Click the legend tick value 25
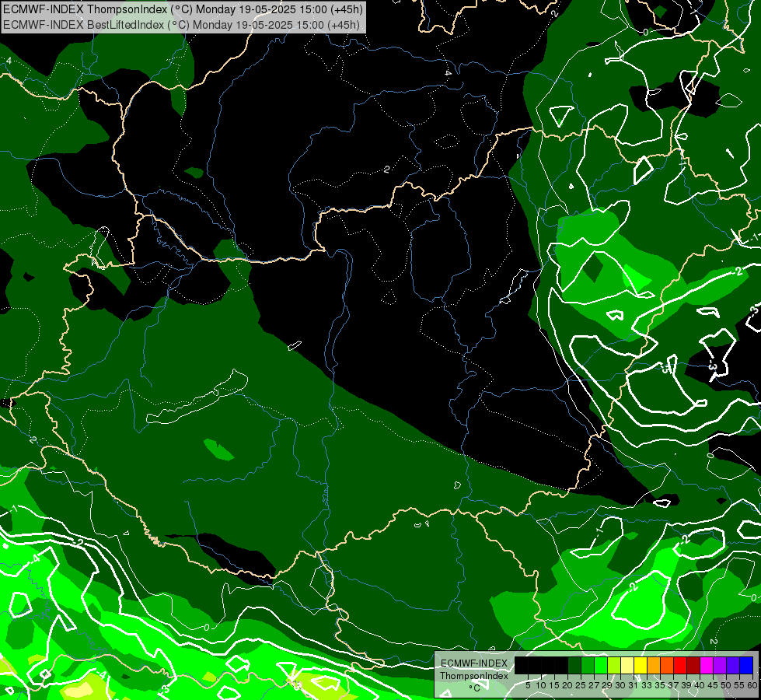Viewport: 761px width, 700px height. click(x=581, y=685)
